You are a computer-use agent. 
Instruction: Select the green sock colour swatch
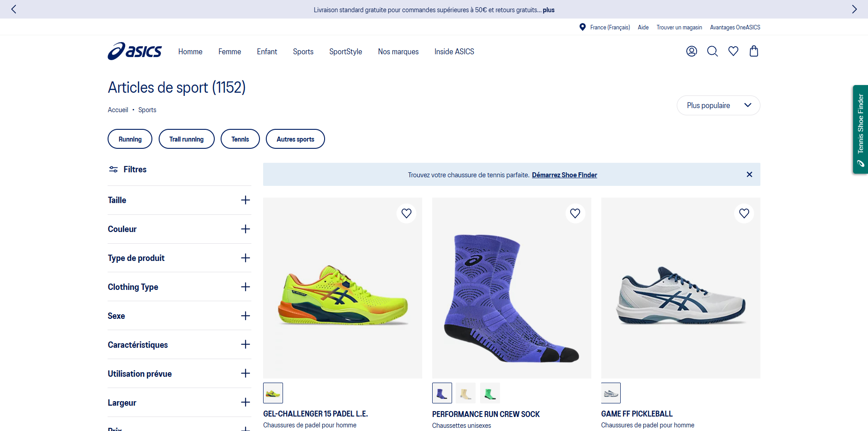pyautogui.click(x=490, y=393)
